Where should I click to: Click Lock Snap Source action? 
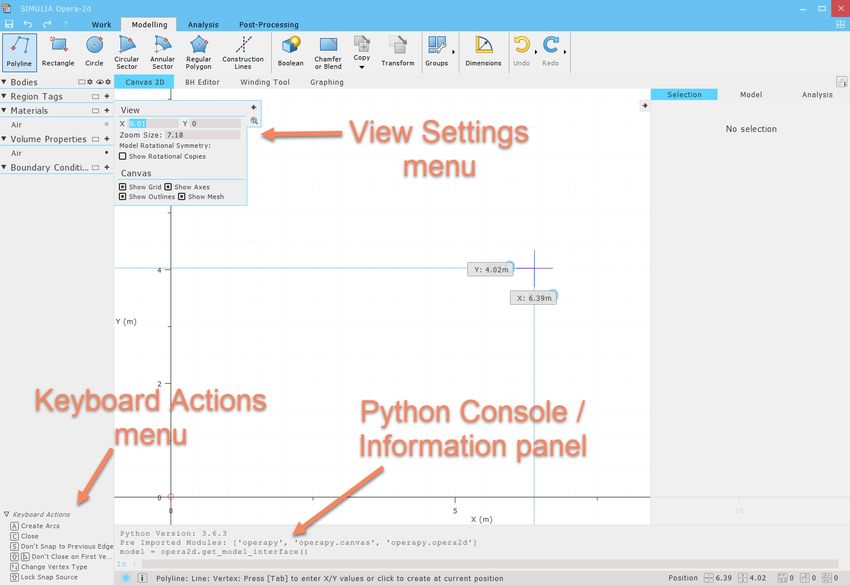point(44,577)
